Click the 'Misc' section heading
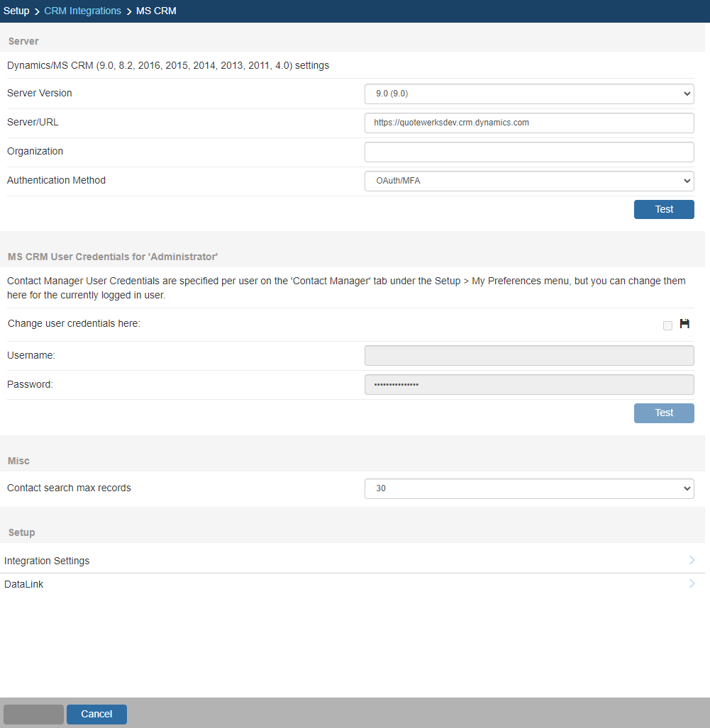710x728 pixels. pyautogui.click(x=18, y=461)
